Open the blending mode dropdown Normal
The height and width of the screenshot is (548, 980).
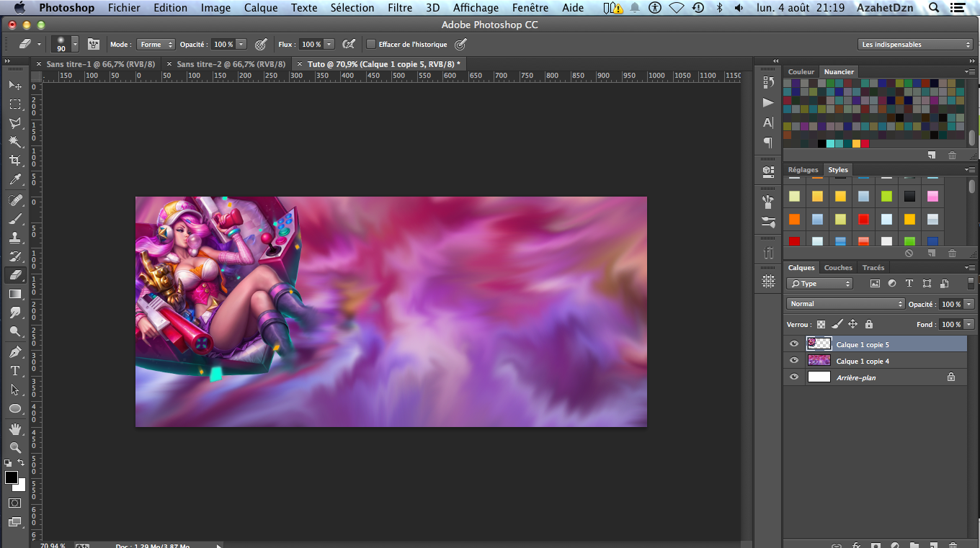point(845,304)
